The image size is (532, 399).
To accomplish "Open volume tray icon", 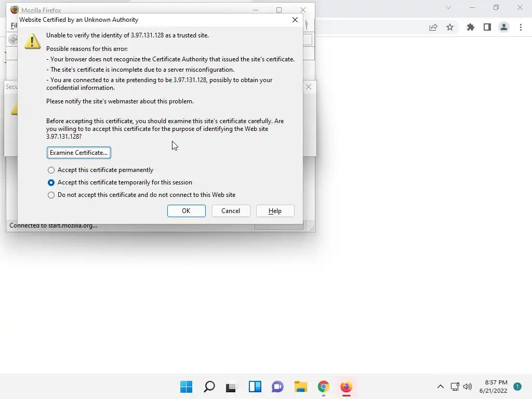I will coord(468,387).
